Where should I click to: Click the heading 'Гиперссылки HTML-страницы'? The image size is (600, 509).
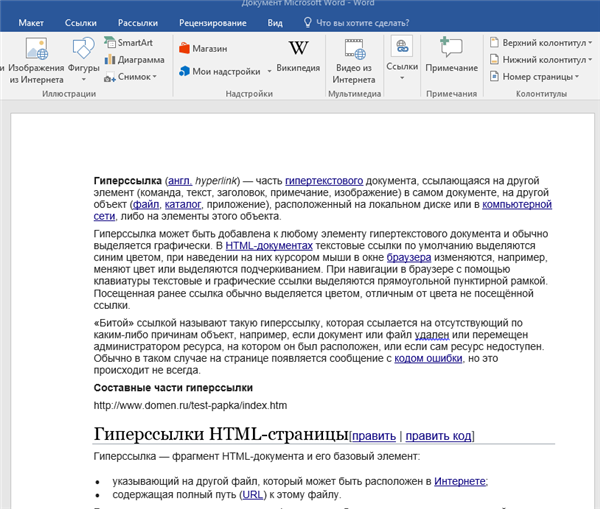coord(221,434)
